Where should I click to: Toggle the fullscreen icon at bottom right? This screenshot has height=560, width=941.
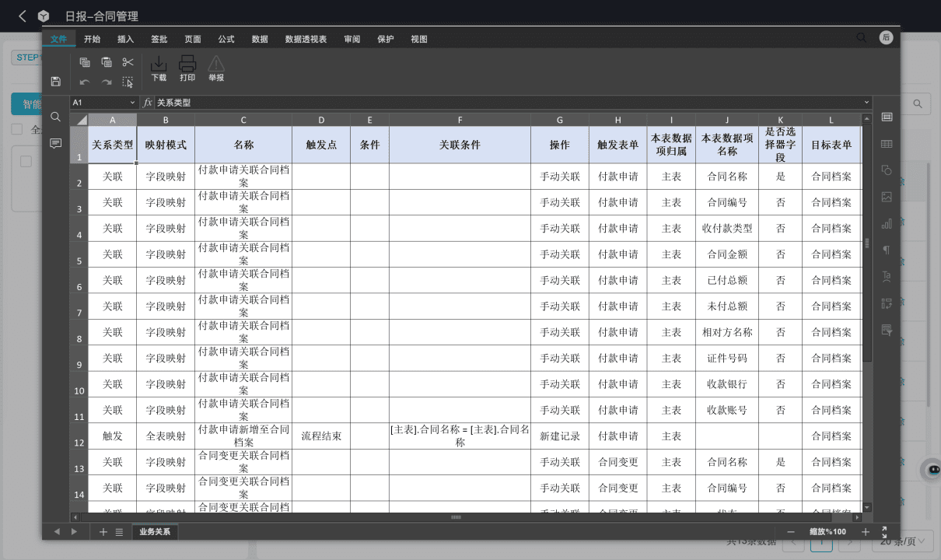[885, 532]
